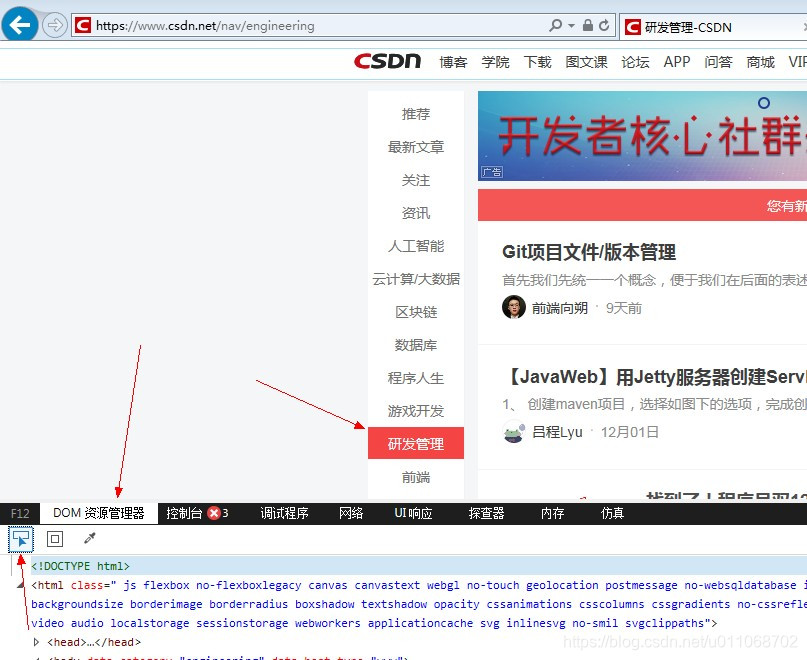Select the 研发管理-CSDN browser tab

713,27
